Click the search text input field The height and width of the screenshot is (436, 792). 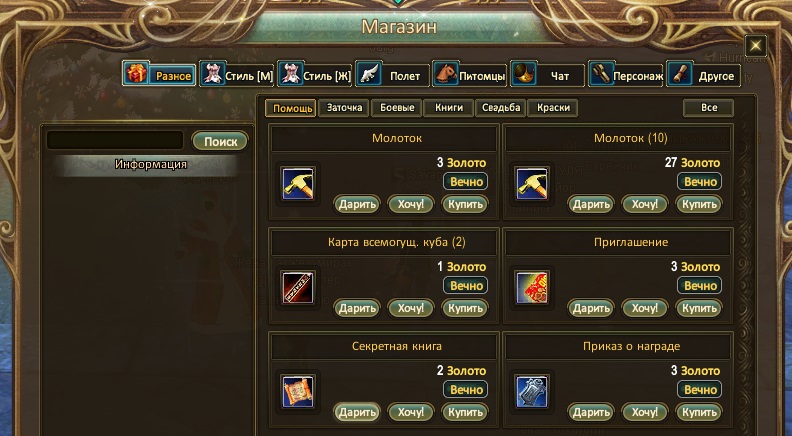tap(115, 140)
